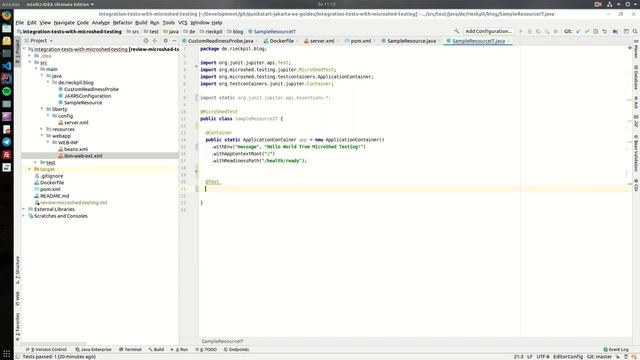
Task: Click Git: master branch widget
Action: tap(599, 357)
